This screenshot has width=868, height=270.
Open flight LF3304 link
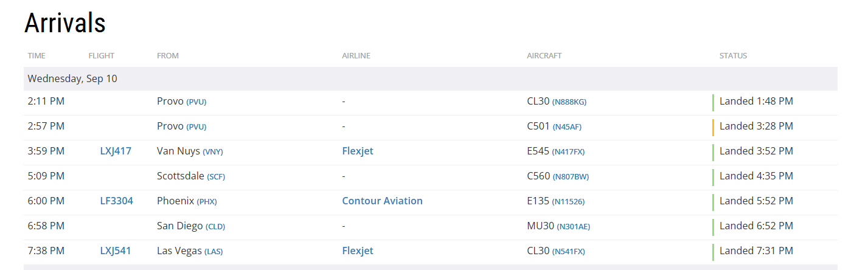[116, 201]
